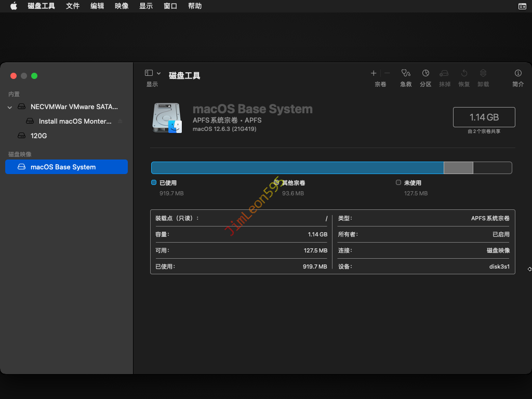
Task: Click the Apple logo menu
Action: 14,6
